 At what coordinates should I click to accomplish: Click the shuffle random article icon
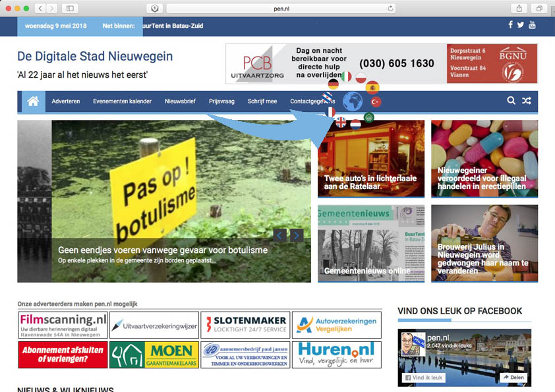[x=527, y=101]
